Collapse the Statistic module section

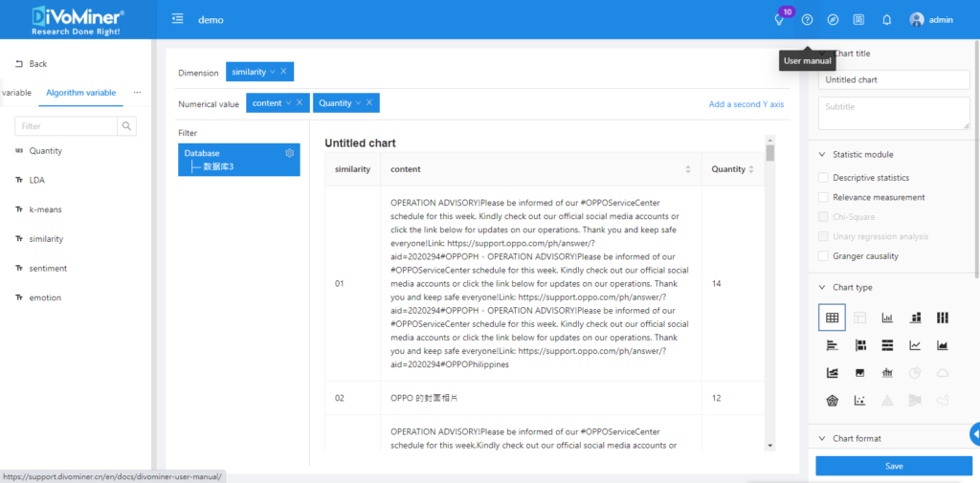pyautogui.click(x=823, y=154)
